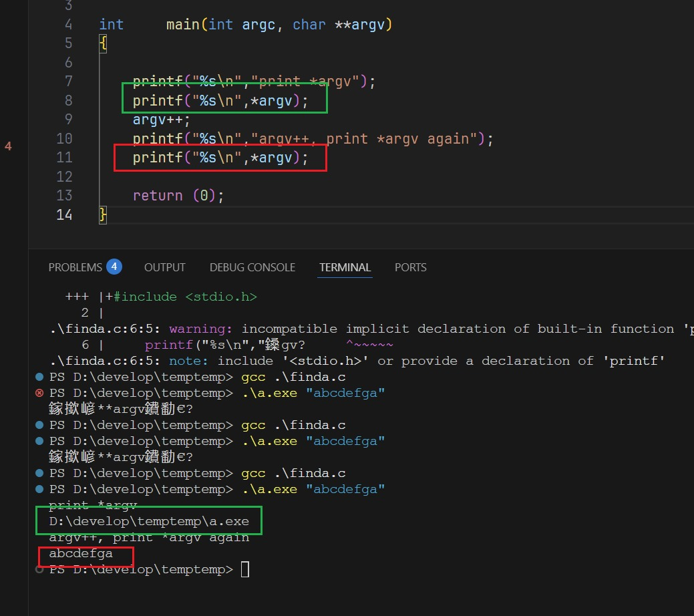Show the DEBUG CONSOLE tab
Image resolution: width=694 pixels, height=616 pixels.
(x=252, y=267)
